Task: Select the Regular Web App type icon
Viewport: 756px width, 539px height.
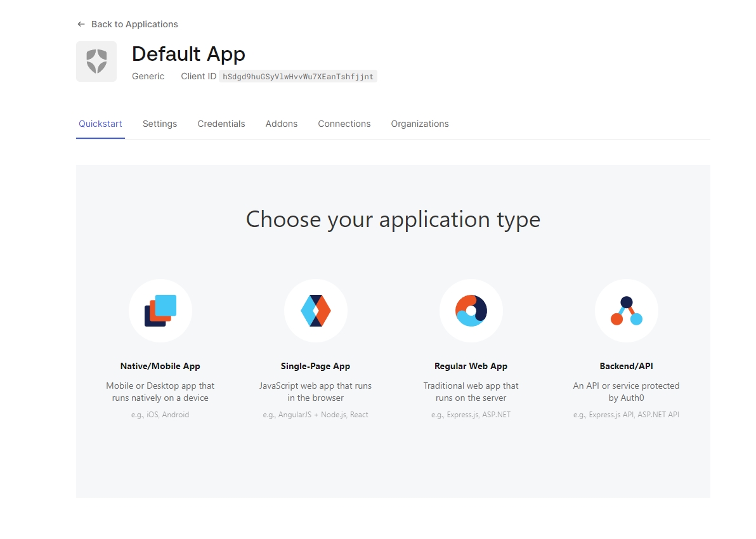Action: tap(471, 311)
